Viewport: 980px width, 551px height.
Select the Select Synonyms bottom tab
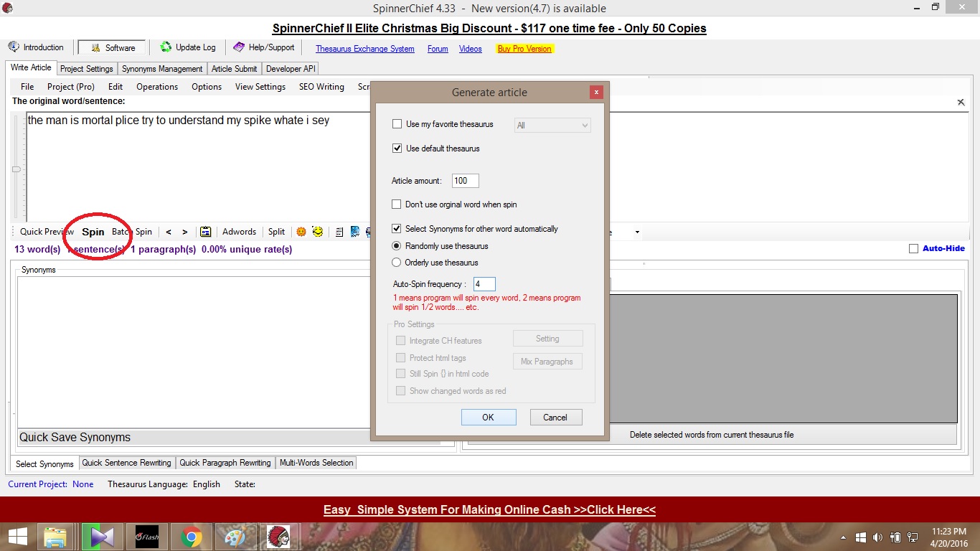[x=44, y=463]
